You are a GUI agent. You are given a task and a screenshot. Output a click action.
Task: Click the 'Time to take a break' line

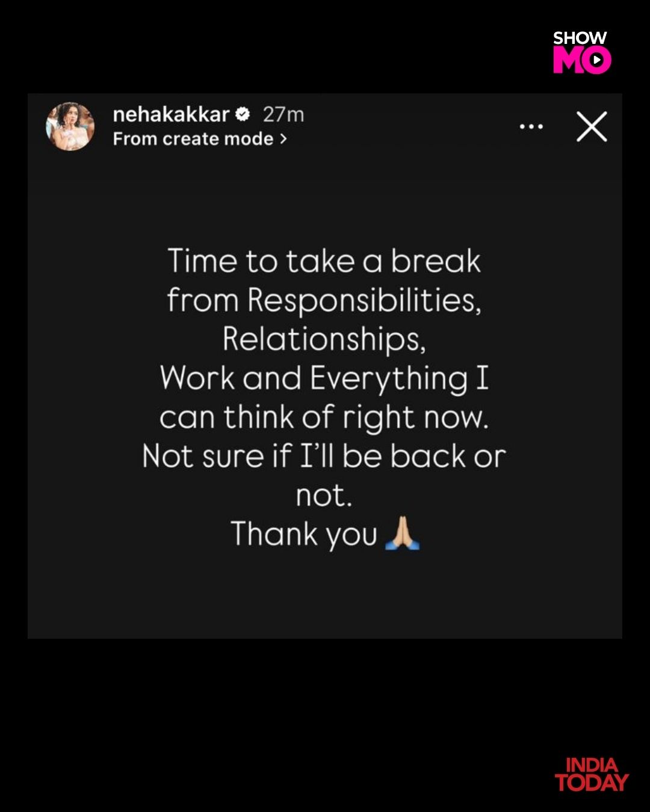tap(324, 262)
